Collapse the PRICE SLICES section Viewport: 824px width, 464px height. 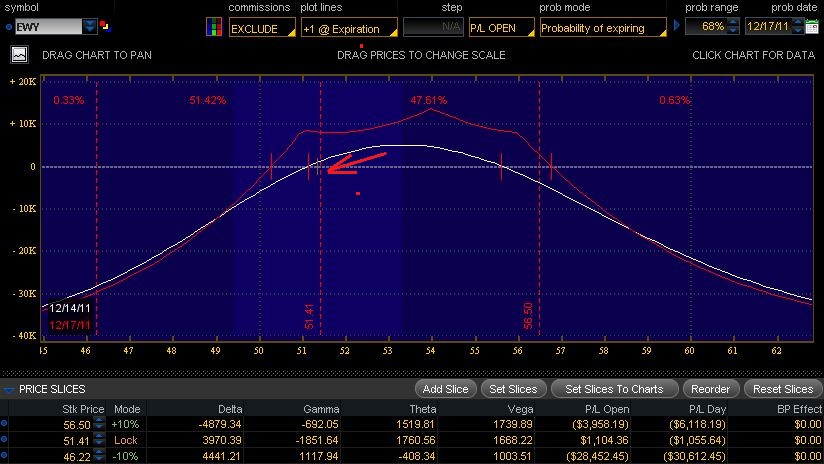(x=8, y=389)
